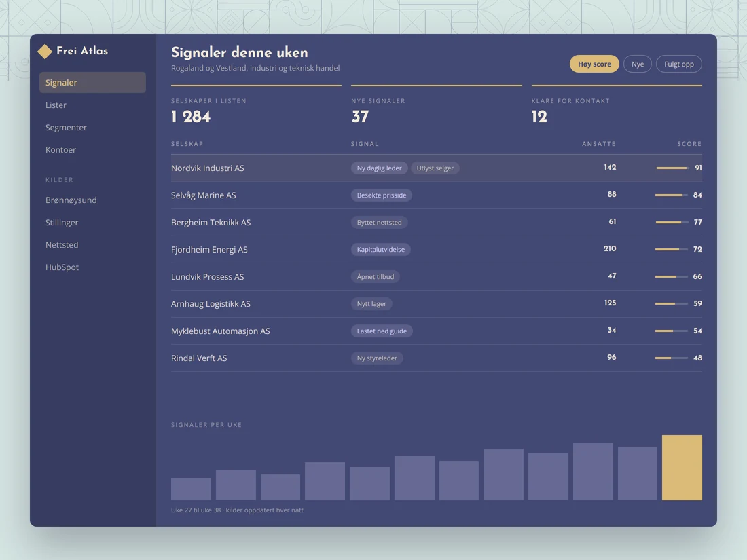Click the Åpnet tilbud tag
The width and height of the screenshot is (747, 560).
point(376,277)
